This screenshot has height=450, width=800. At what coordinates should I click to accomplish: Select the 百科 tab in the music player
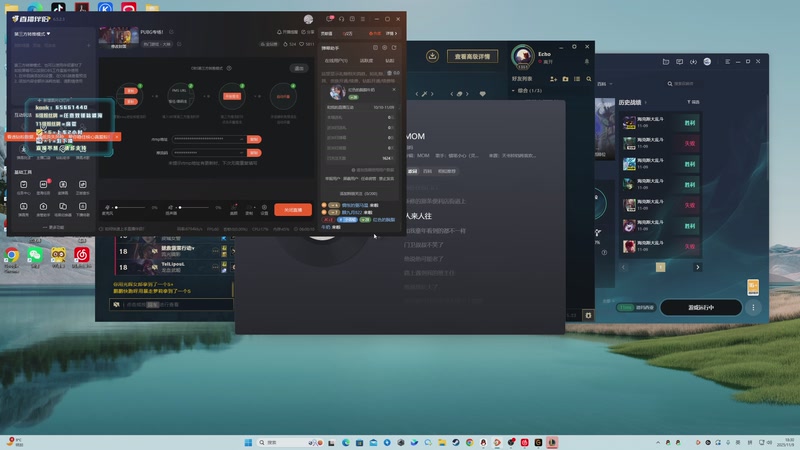427,171
